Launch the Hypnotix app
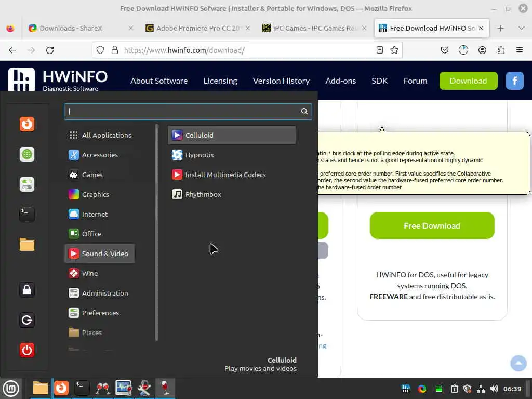This screenshot has width=532, height=399. 231,155
